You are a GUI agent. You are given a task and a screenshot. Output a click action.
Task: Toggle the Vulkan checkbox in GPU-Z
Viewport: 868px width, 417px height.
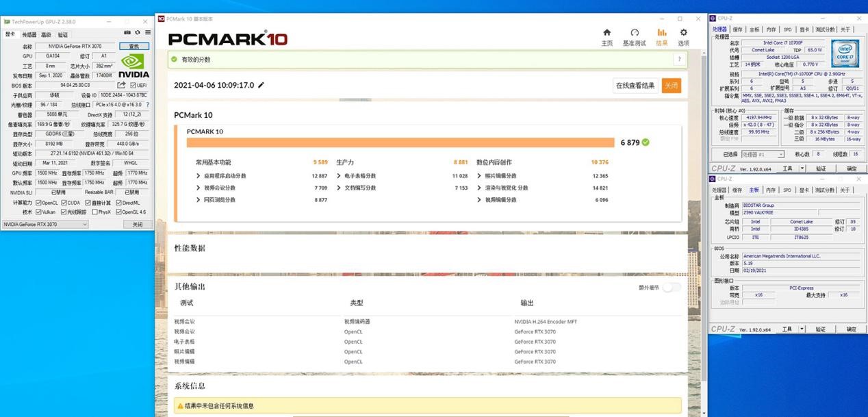point(39,212)
